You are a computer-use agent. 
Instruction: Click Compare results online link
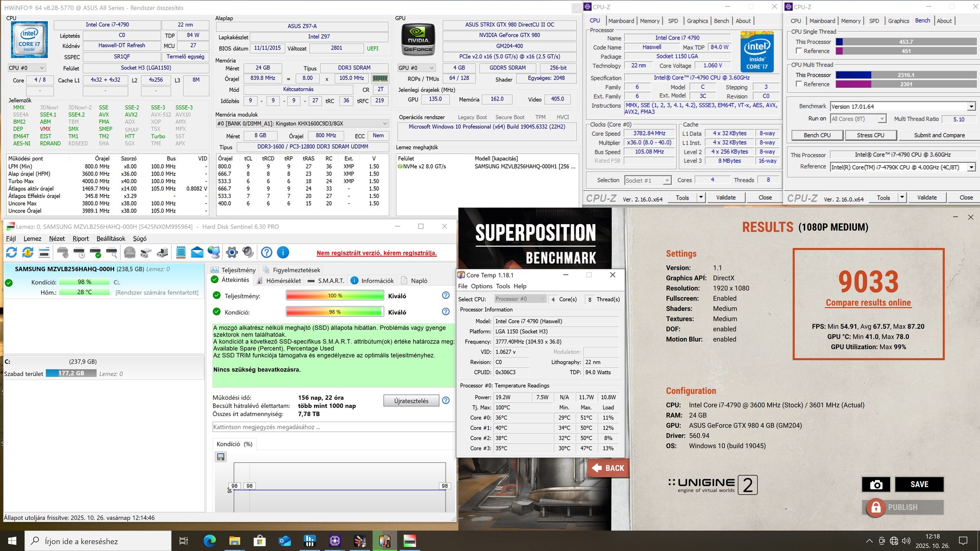click(868, 302)
